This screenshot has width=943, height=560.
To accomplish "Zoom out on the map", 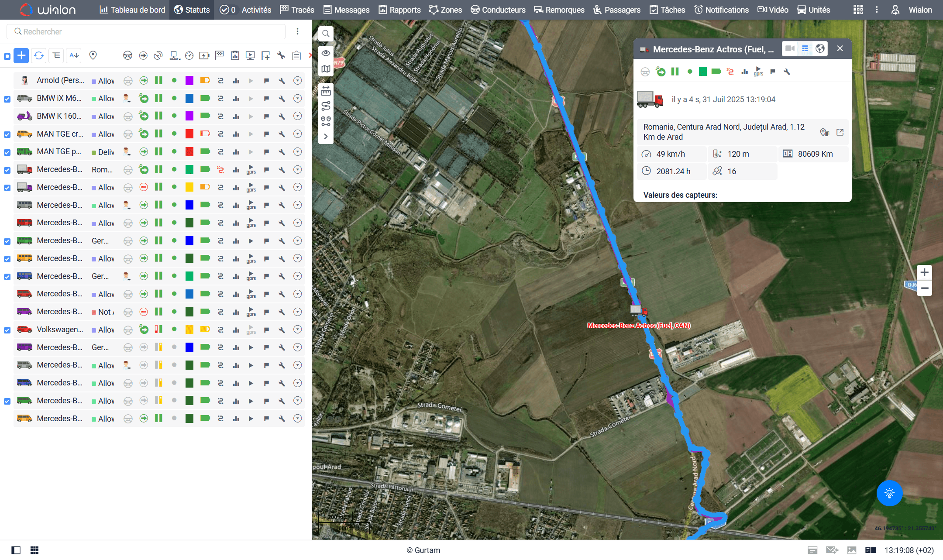I will (x=924, y=288).
